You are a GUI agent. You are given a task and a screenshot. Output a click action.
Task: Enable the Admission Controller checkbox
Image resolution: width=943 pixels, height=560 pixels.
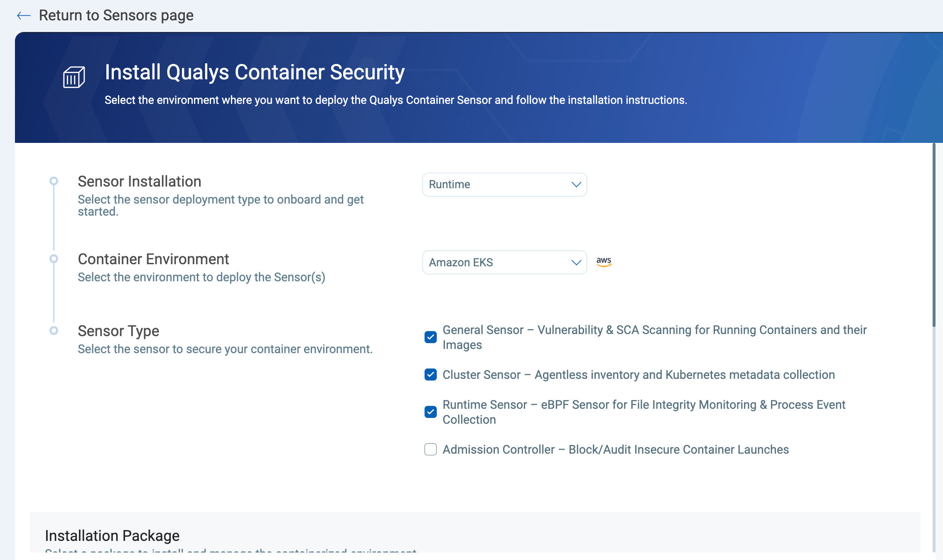point(430,449)
